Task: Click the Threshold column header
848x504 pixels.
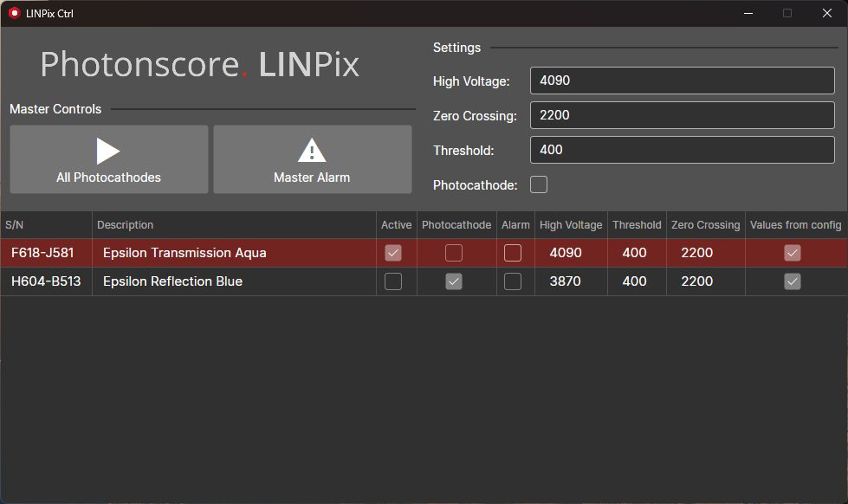Action: pyautogui.click(x=637, y=225)
